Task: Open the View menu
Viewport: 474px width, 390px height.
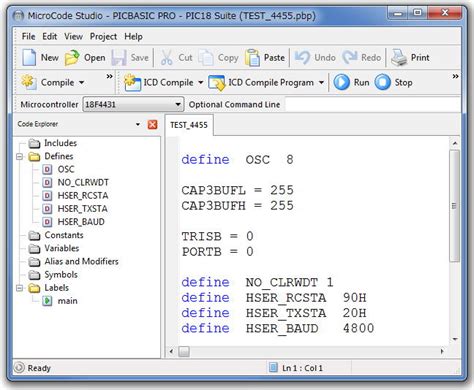Action: (73, 36)
